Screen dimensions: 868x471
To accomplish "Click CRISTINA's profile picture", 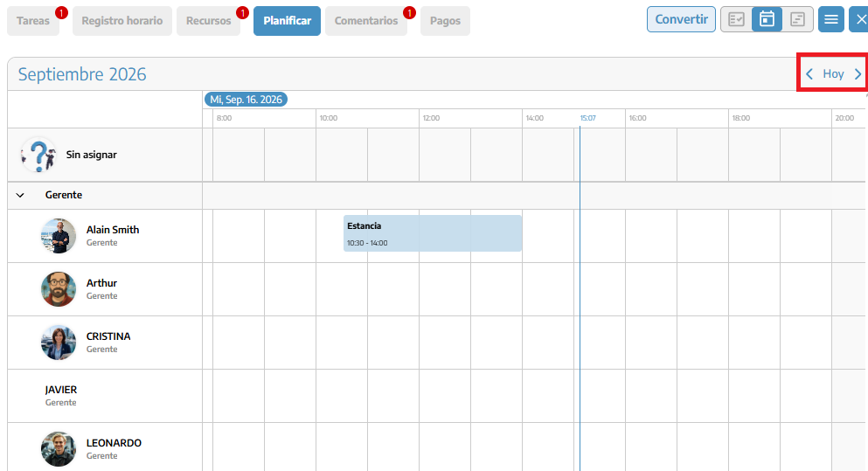I will click(x=58, y=343).
